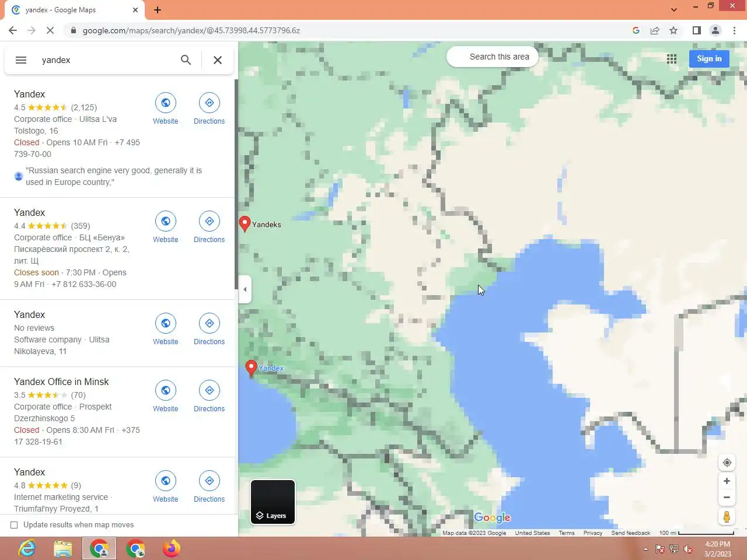Screen dimensions: 747x560
Task: Click the muted volume tray icon
Action: 688,549
